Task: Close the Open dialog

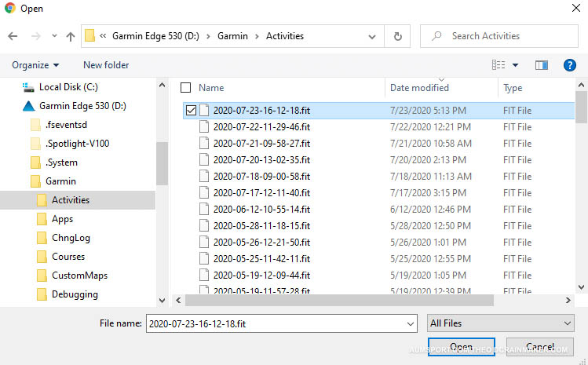Action: (576, 8)
